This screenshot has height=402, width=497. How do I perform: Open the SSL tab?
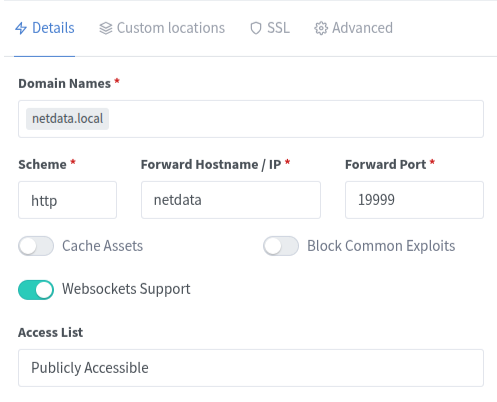(270, 28)
